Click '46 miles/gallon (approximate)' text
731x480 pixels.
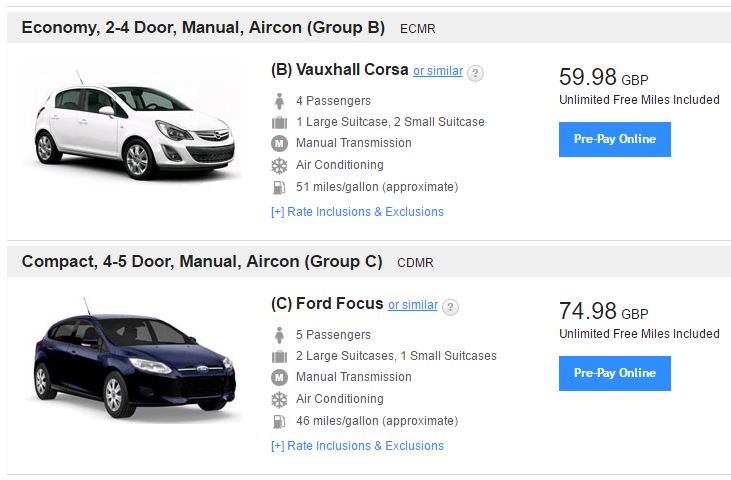(x=377, y=421)
